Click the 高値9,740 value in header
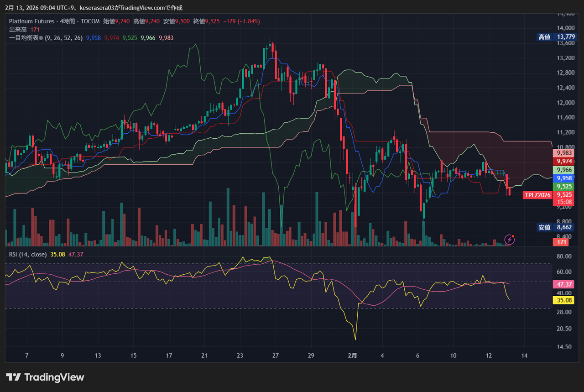 coord(147,21)
